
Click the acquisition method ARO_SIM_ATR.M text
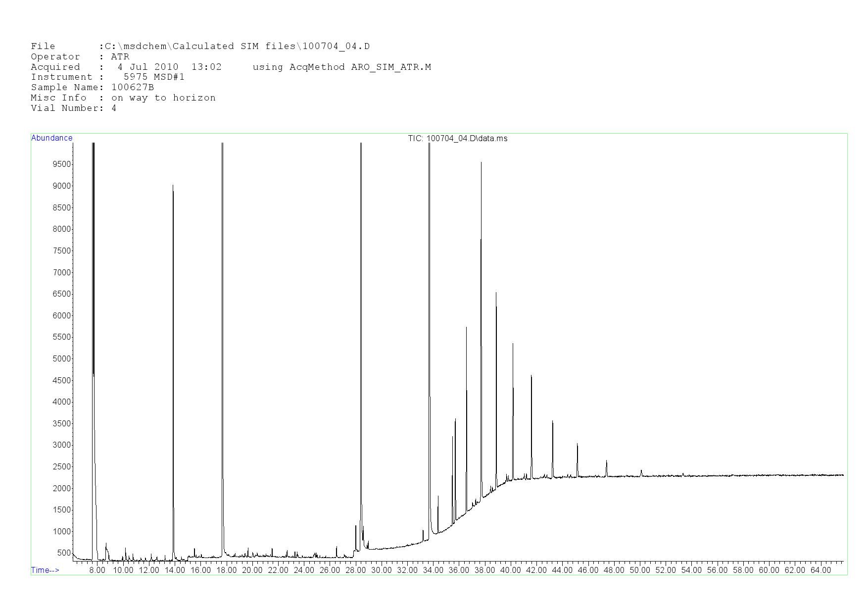point(391,67)
